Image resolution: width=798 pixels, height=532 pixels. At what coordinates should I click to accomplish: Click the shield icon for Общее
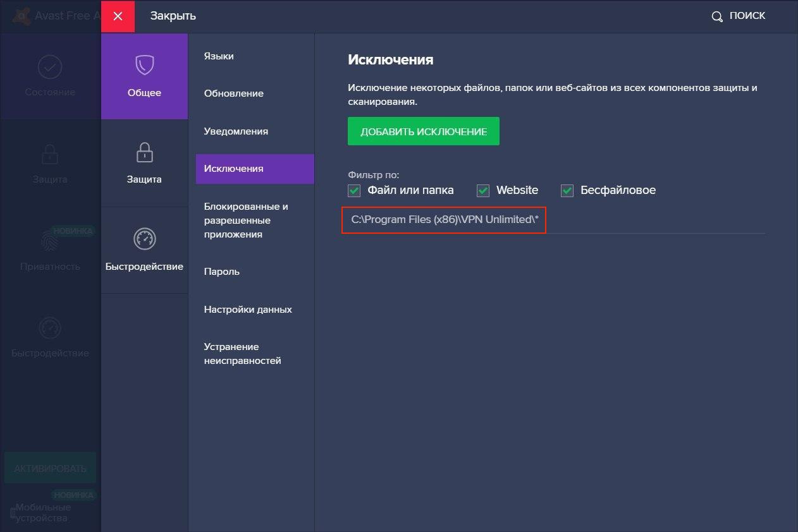pyautogui.click(x=144, y=65)
